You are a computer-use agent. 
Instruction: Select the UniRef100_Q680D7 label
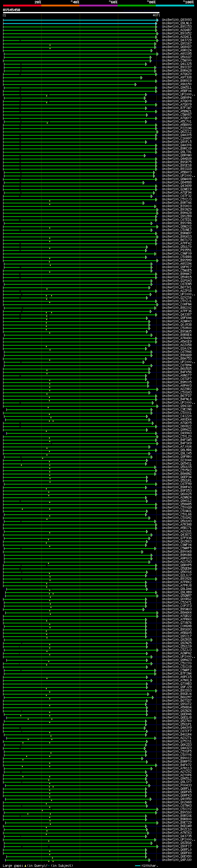177,47
